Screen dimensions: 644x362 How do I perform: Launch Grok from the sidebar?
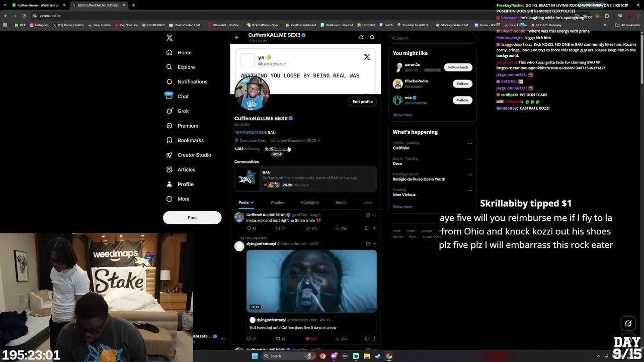tap(177, 111)
